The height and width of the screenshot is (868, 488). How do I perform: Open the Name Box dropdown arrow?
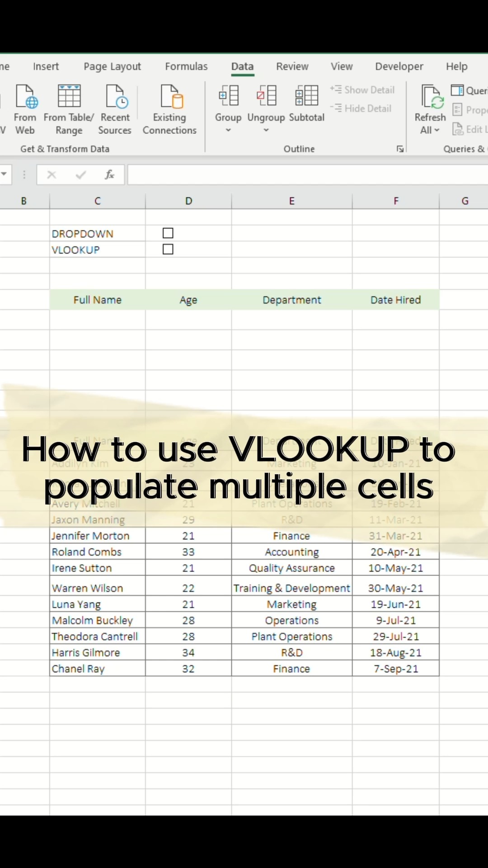point(4,174)
